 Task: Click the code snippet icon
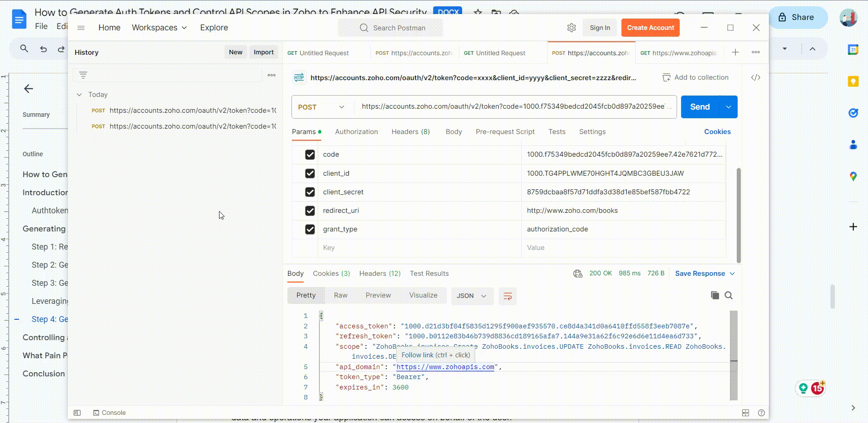(755, 77)
